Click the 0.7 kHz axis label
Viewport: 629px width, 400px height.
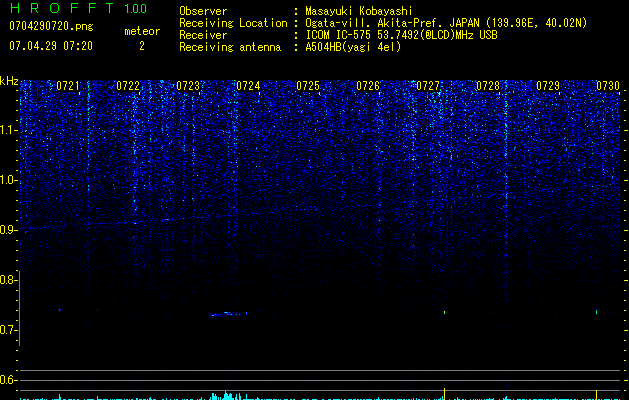pos(8,330)
